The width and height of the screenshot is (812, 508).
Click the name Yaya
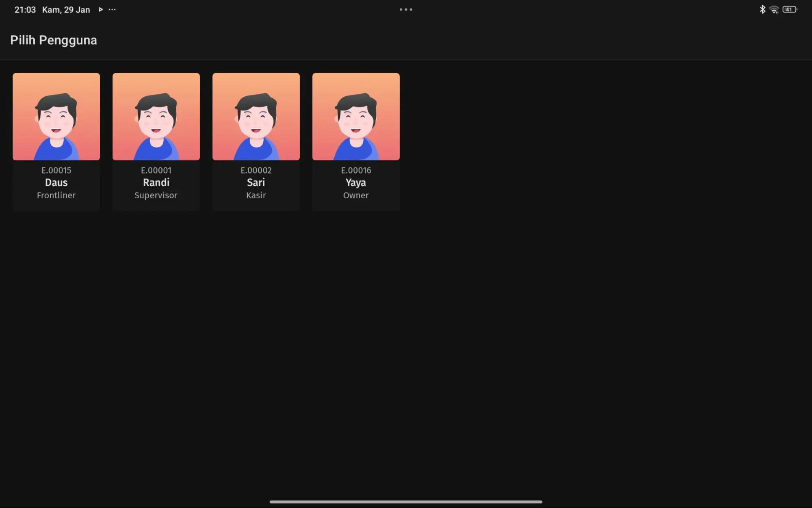click(356, 182)
